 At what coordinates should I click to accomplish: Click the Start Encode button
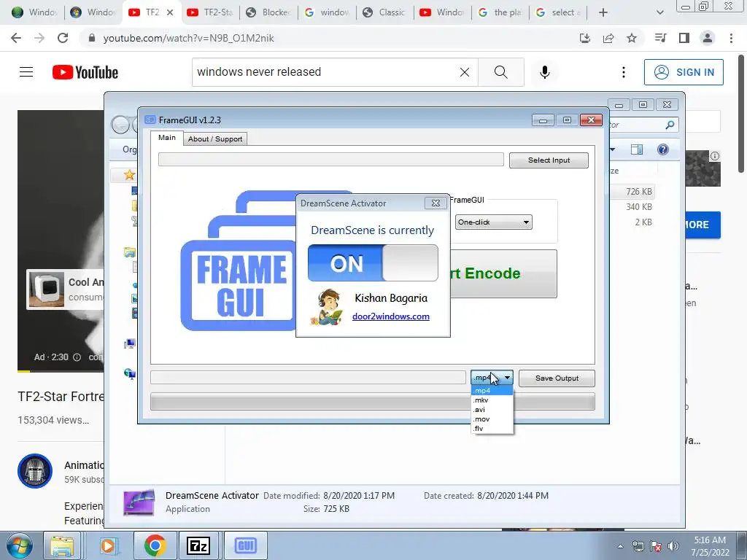pyautogui.click(x=503, y=273)
